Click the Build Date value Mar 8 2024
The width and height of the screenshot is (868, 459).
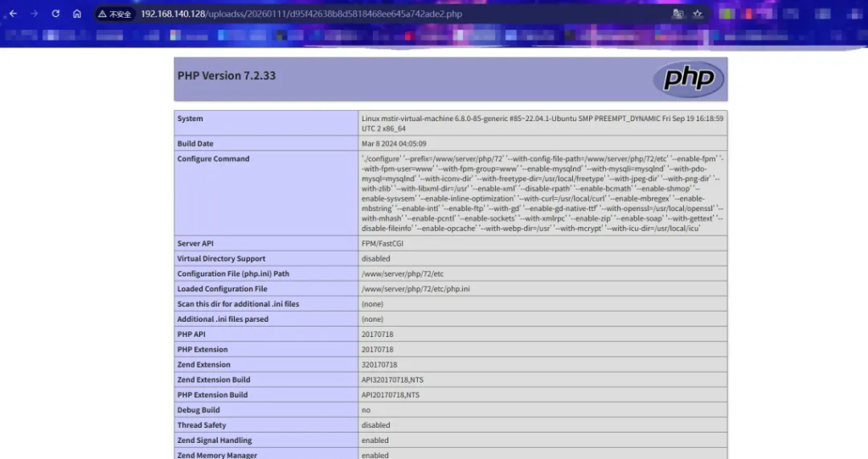(x=393, y=144)
